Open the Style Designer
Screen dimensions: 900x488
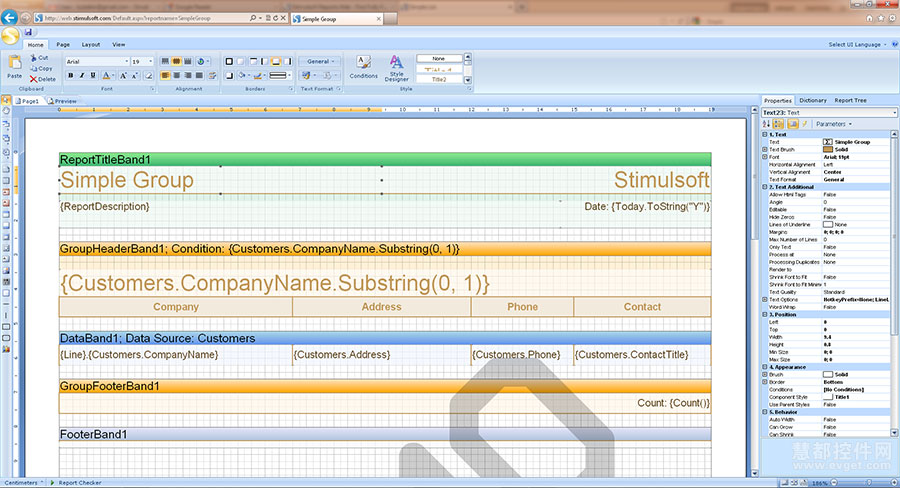pos(397,68)
